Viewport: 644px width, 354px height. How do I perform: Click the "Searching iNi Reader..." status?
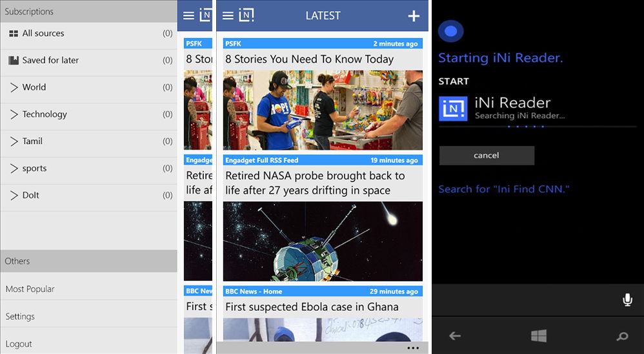point(520,116)
